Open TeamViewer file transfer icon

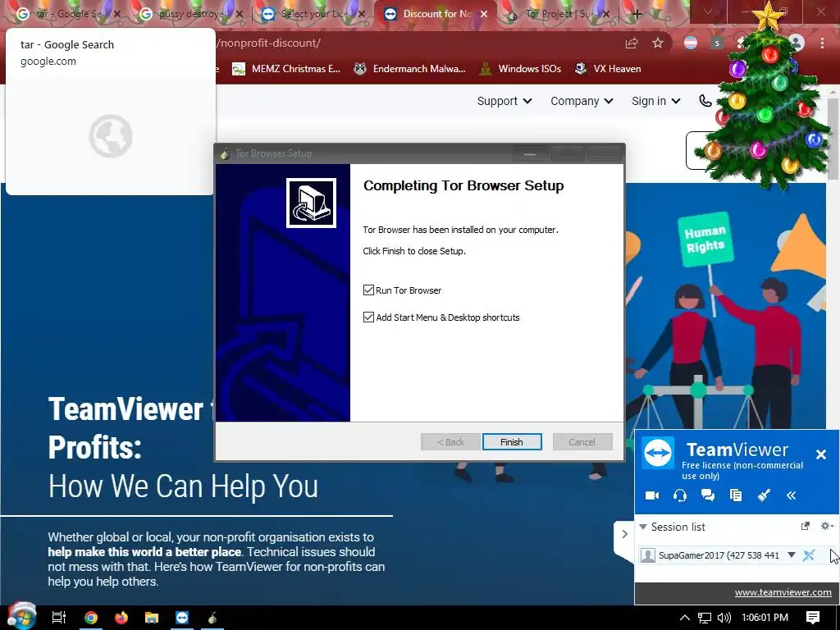pos(736,495)
